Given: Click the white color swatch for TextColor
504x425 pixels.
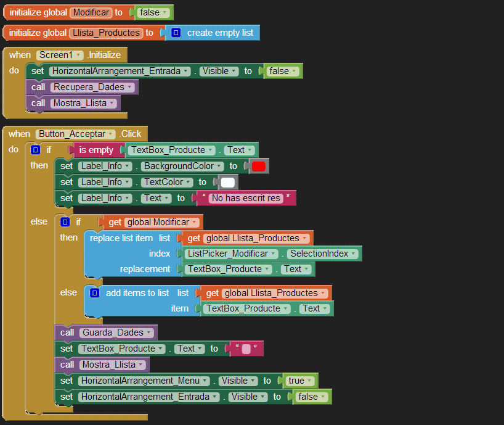Looking at the screenshot, I should [x=227, y=182].
